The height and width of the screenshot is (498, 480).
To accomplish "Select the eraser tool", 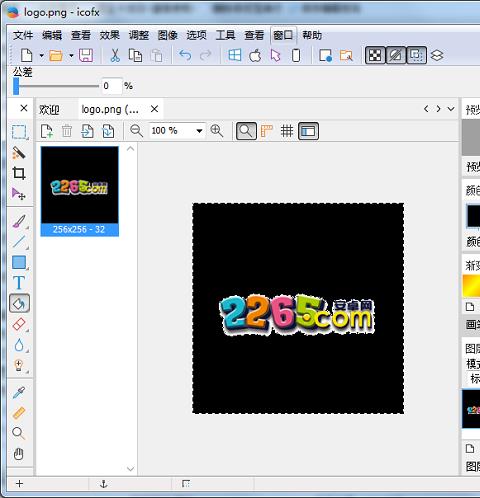I will coord(19,324).
